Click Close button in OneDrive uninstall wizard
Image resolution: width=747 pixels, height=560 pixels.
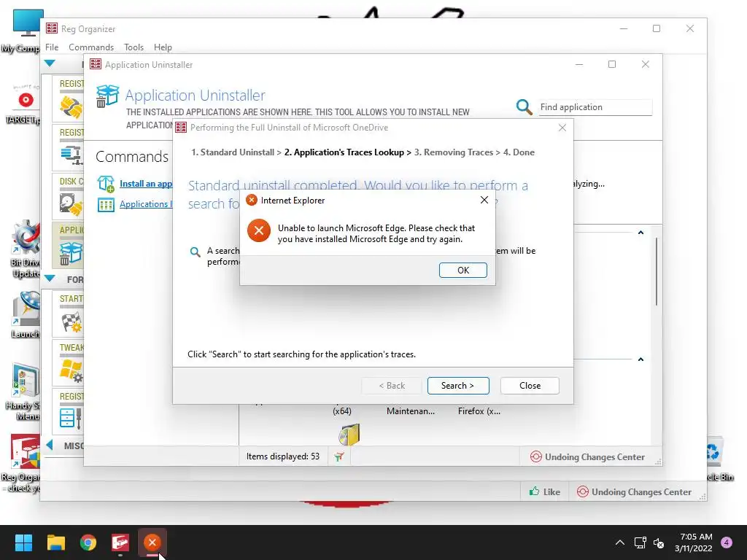530,386
